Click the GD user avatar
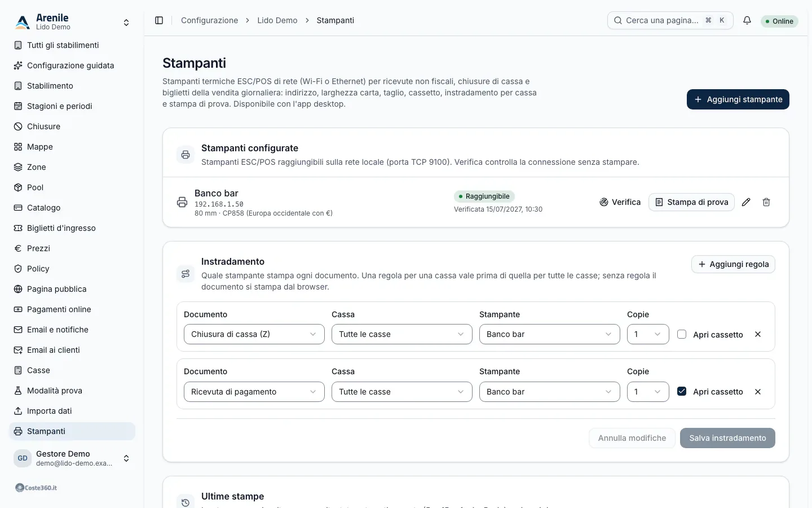 [23, 458]
